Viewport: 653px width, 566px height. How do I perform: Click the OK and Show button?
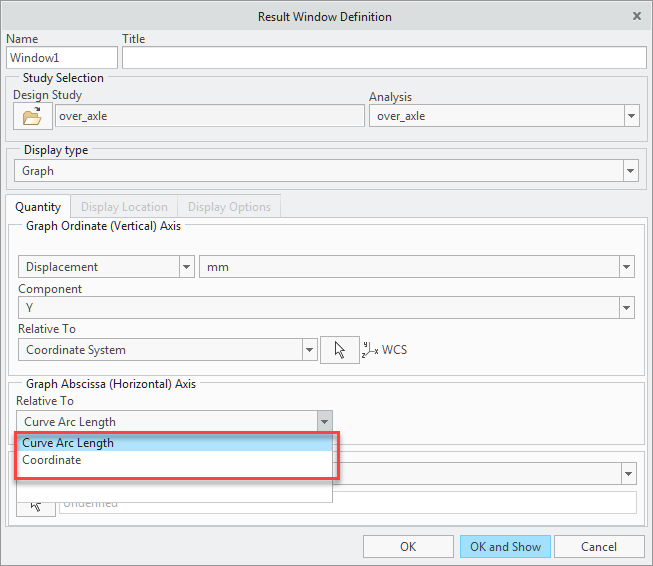[x=505, y=546]
